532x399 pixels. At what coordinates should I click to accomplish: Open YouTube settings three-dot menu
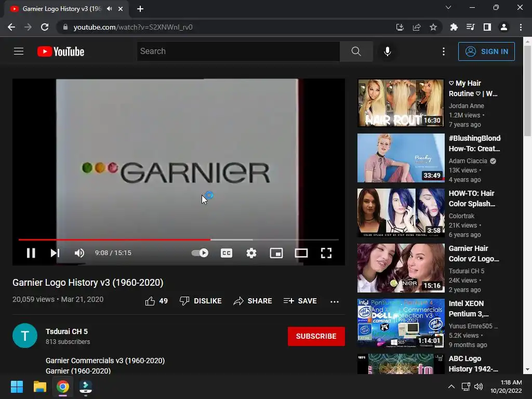coord(444,51)
